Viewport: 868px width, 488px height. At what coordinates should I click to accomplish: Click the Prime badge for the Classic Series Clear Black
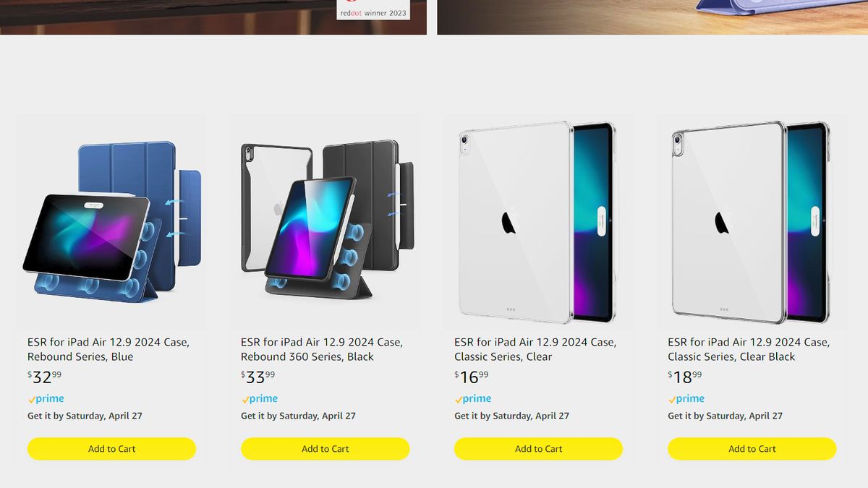click(686, 398)
